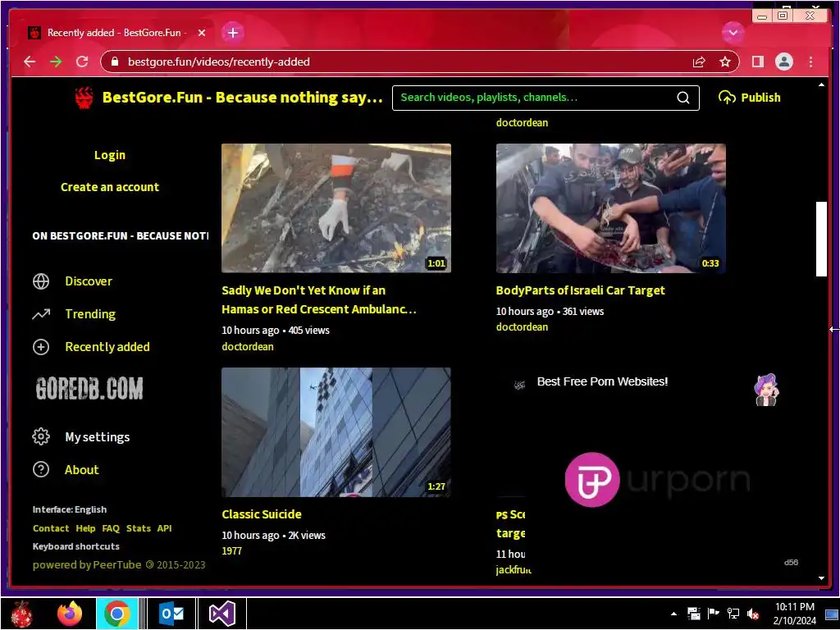Open the Stats footer link
This screenshot has height=630, width=840.
[138, 528]
